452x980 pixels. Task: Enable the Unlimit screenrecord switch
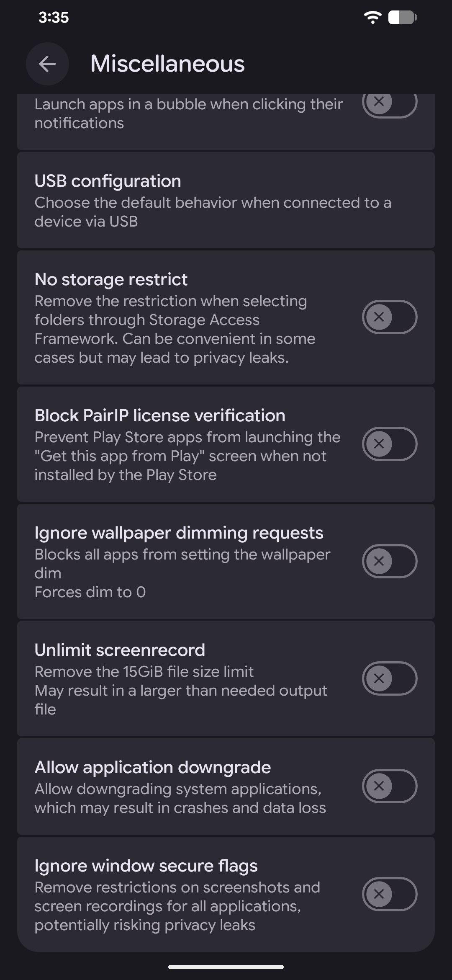tap(389, 678)
